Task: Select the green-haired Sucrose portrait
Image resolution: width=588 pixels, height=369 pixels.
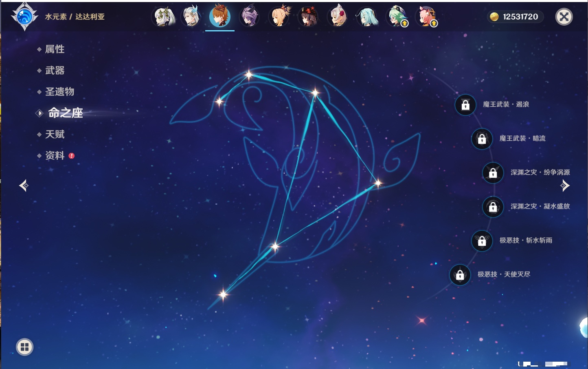Action: [397, 17]
